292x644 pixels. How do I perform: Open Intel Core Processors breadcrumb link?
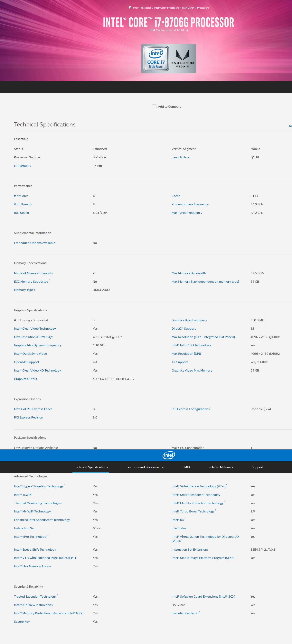(166, 8)
